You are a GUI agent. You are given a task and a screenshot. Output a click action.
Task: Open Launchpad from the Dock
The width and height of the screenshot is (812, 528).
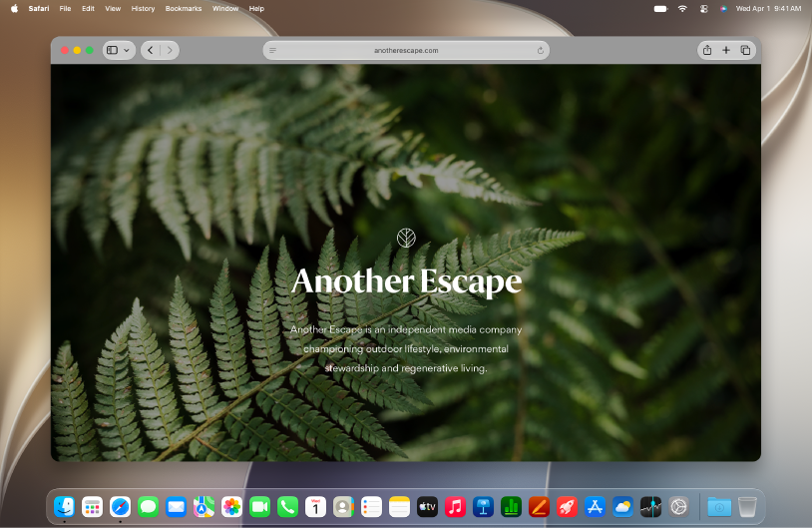[92, 507]
